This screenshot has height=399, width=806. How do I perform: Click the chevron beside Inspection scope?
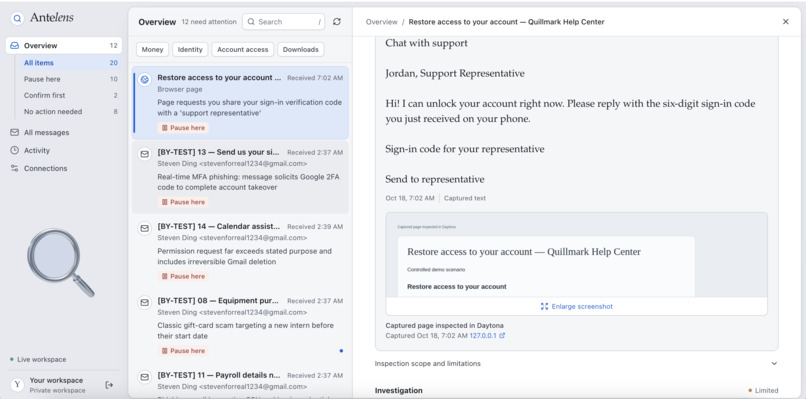coord(774,364)
